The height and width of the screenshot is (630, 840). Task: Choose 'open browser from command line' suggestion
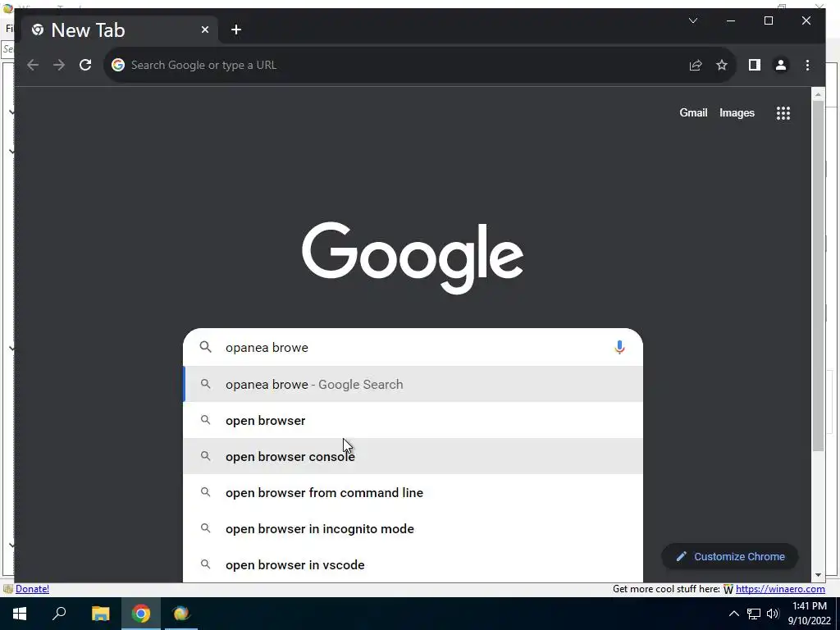tap(413, 492)
